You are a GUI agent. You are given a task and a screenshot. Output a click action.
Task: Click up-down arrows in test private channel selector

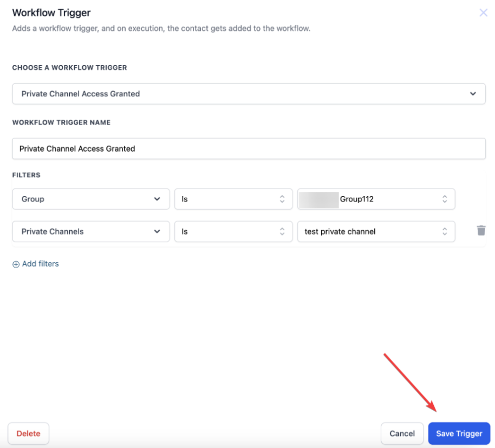[x=444, y=231]
